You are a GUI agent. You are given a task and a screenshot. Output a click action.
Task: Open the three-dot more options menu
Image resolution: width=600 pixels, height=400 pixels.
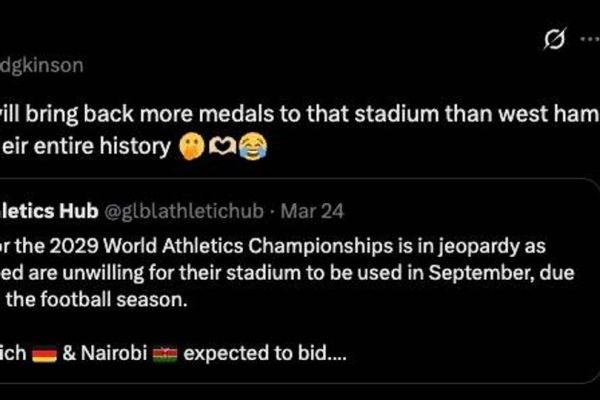pyautogui.click(x=588, y=39)
